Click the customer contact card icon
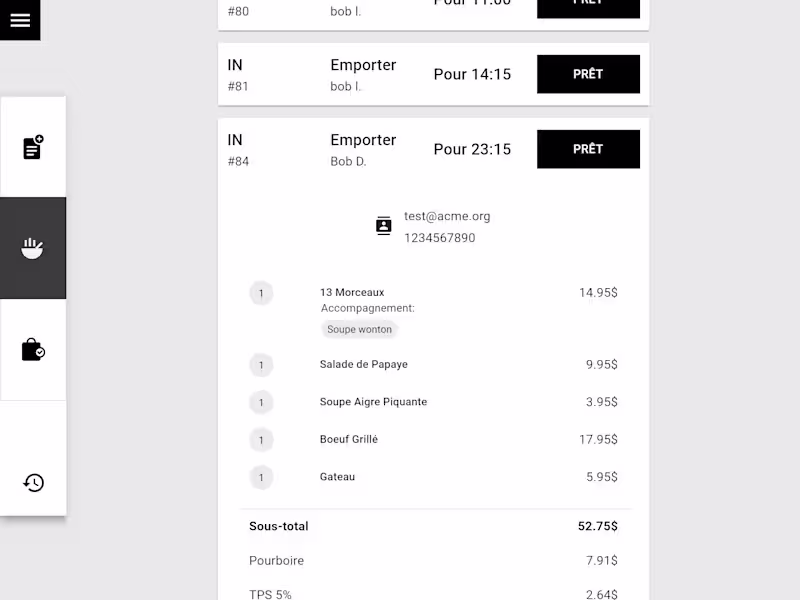800x600 pixels. click(383, 226)
